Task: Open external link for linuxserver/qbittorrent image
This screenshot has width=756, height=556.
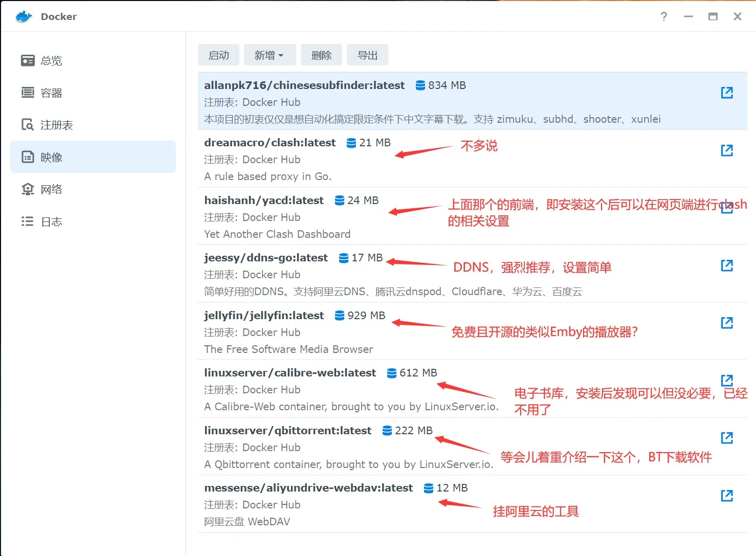Action: 727,438
